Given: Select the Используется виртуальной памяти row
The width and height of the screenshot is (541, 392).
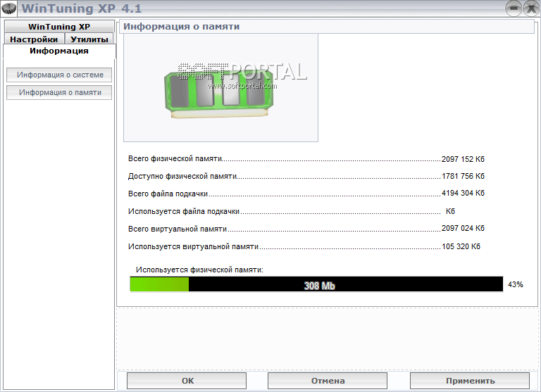Looking at the screenshot, I should click(x=304, y=246).
